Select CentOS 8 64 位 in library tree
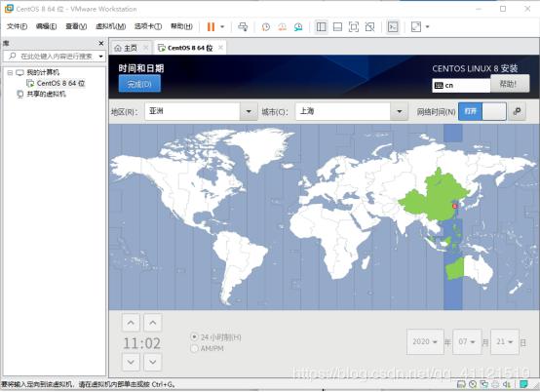 point(60,83)
